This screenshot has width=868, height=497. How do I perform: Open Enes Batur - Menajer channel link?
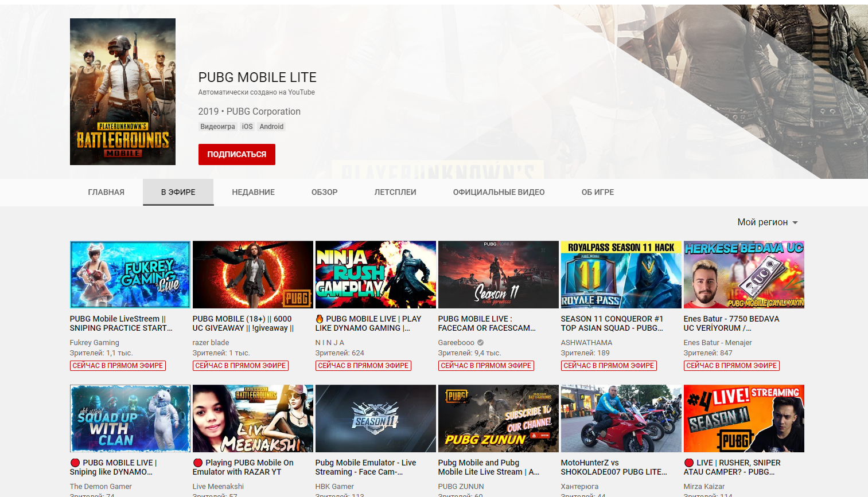tap(717, 343)
